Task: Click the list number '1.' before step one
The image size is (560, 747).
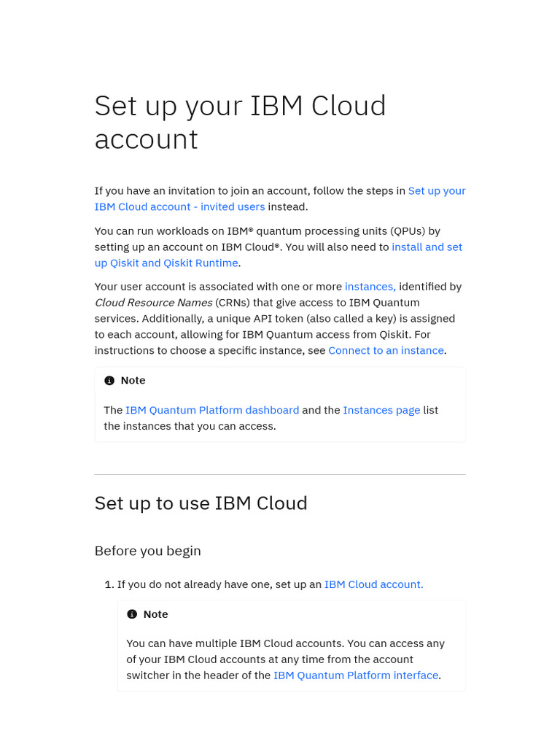Action: coord(109,584)
